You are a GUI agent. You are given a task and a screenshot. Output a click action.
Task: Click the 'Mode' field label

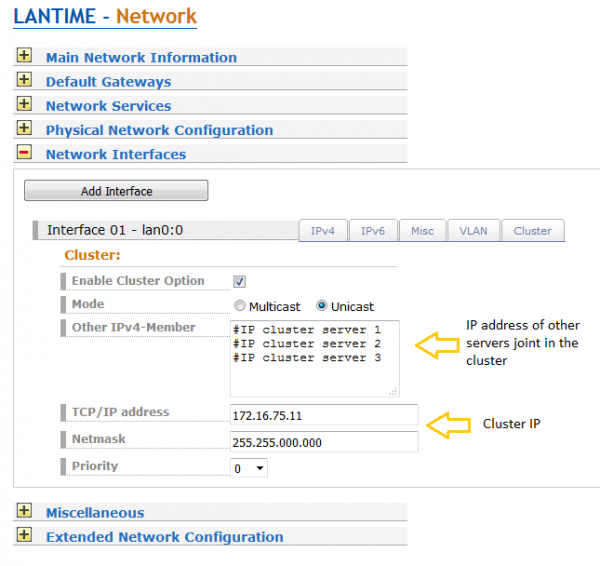[88, 304]
